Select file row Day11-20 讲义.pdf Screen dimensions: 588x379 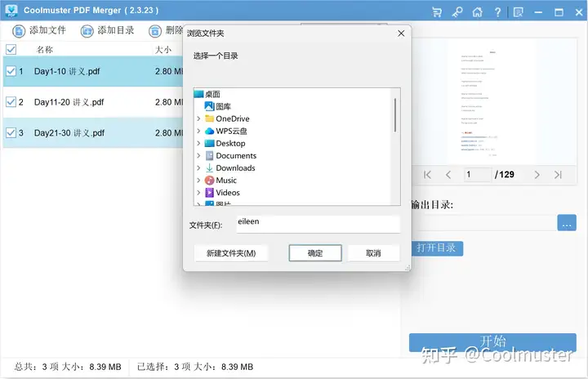[93, 102]
